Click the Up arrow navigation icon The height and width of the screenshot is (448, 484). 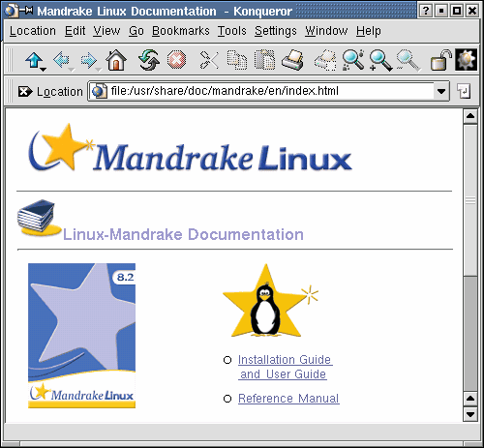click(34, 60)
